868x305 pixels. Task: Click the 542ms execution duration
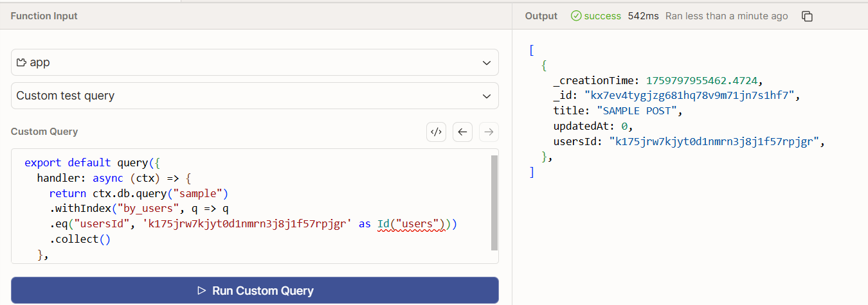(x=643, y=16)
